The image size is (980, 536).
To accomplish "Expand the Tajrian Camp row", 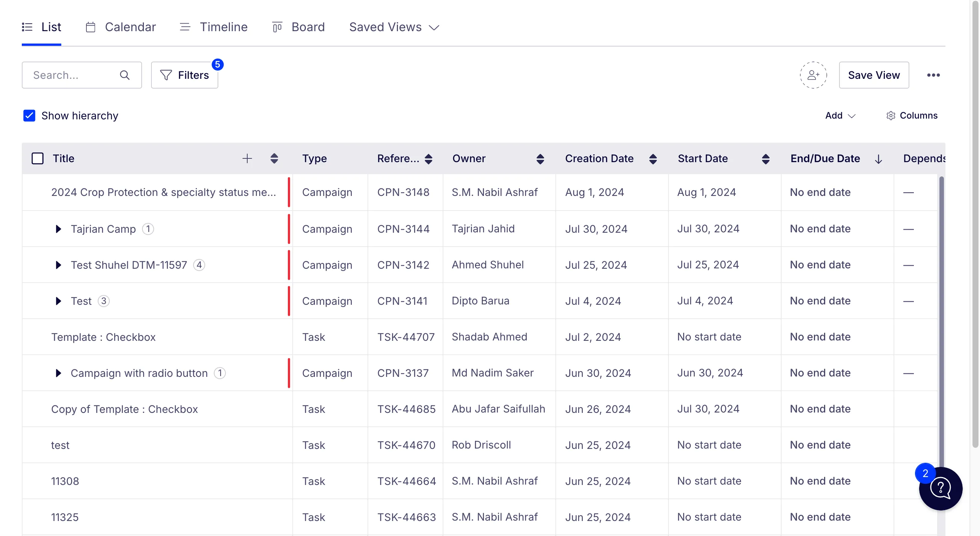I will [x=58, y=229].
